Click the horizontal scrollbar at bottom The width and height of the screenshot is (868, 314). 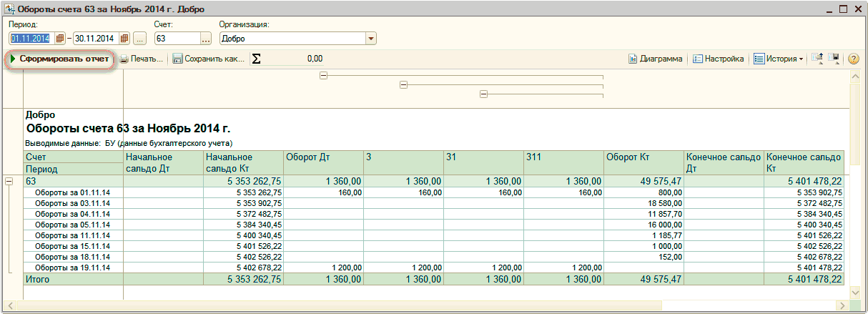pos(429,306)
